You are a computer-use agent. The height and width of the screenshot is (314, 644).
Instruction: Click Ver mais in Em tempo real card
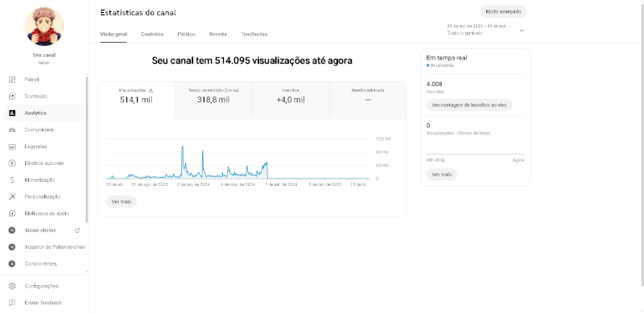pyautogui.click(x=441, y=175)
